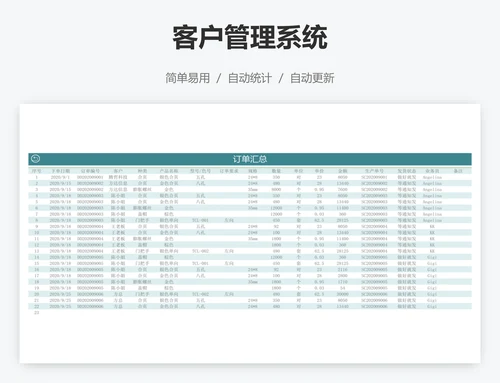Viewport: 500px width, 383px height.
Task: Click the 简单易用 subtitle text
Action: tap(188, 78)
